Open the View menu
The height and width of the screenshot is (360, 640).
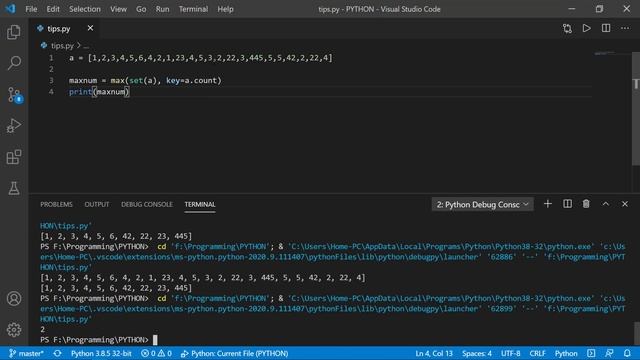118,9
